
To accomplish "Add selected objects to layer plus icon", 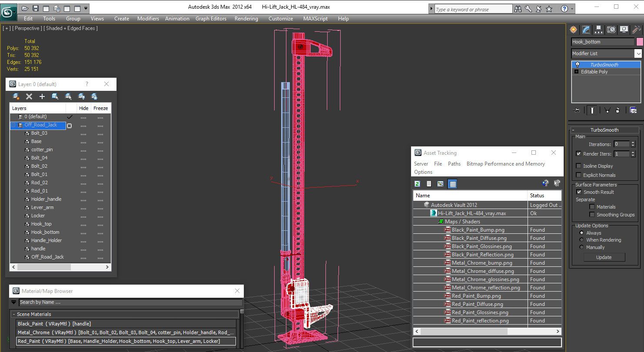I will pos(42,96).
